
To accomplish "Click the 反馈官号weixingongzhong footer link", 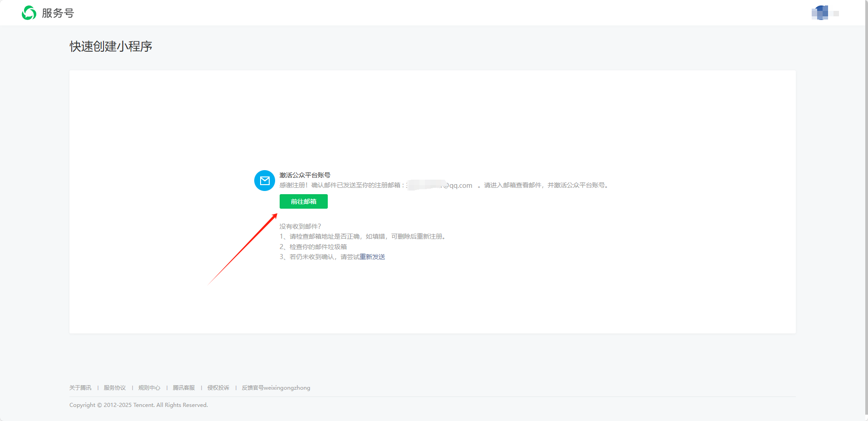I will click(x=276, y=388).
